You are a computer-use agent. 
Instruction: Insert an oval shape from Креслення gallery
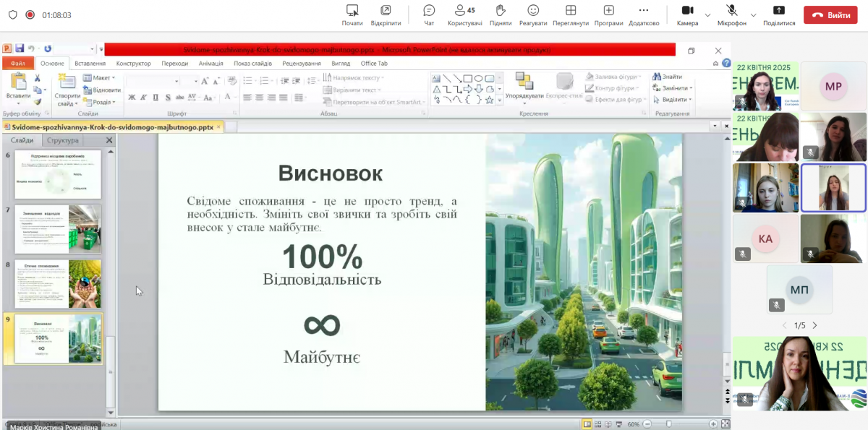point(479,78)
